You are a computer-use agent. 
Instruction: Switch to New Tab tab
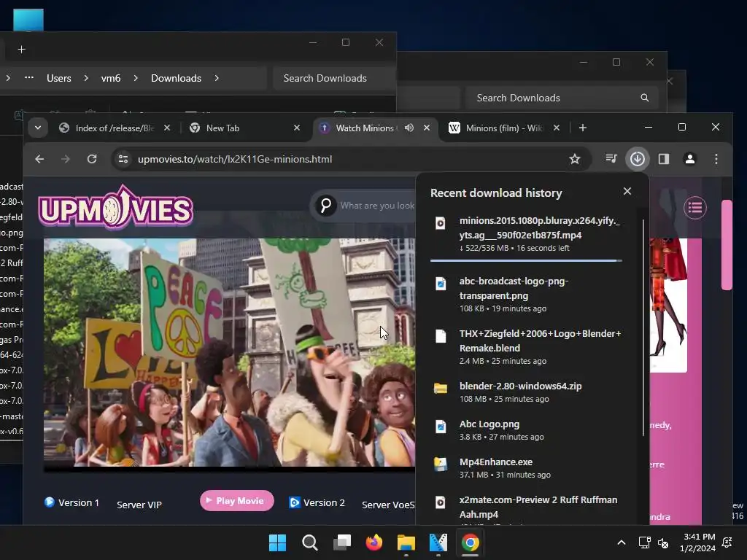point(244,128)
